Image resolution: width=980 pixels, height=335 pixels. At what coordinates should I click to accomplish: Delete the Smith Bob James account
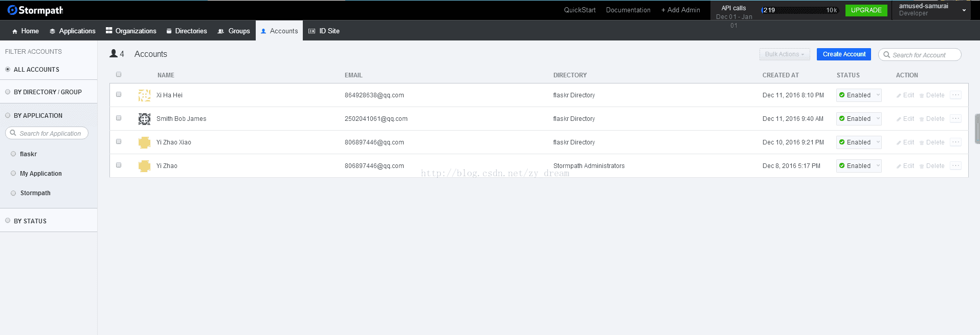(x=932, y=119)
